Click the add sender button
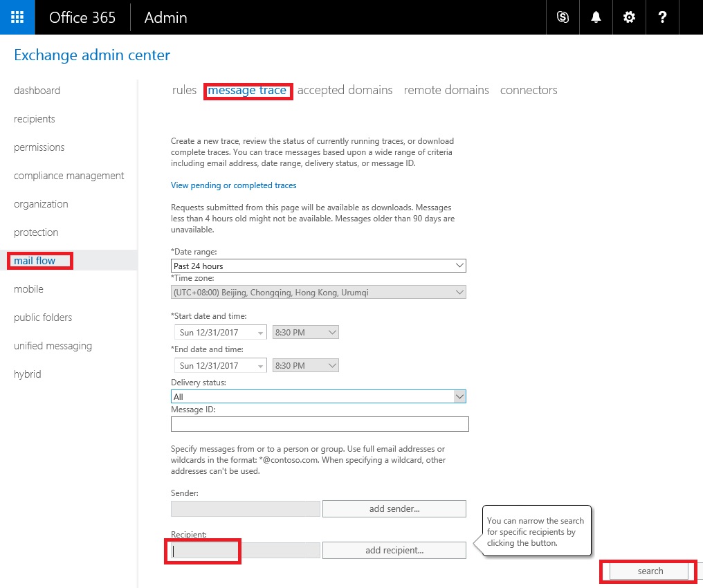The image size is (703, 588). [x=394, y=508]
